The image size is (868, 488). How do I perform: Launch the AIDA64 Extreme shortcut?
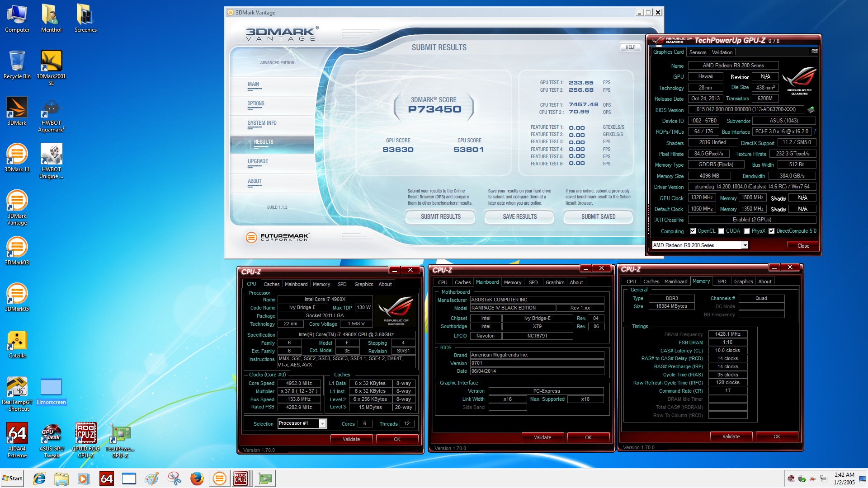[x=17, y=441]
